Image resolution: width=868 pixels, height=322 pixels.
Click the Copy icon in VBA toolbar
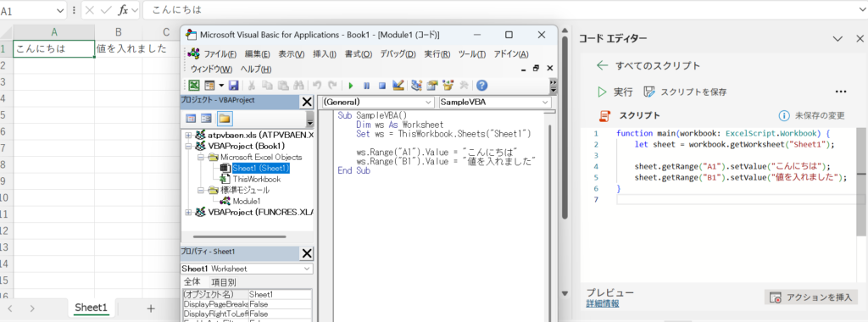(267, 86)
